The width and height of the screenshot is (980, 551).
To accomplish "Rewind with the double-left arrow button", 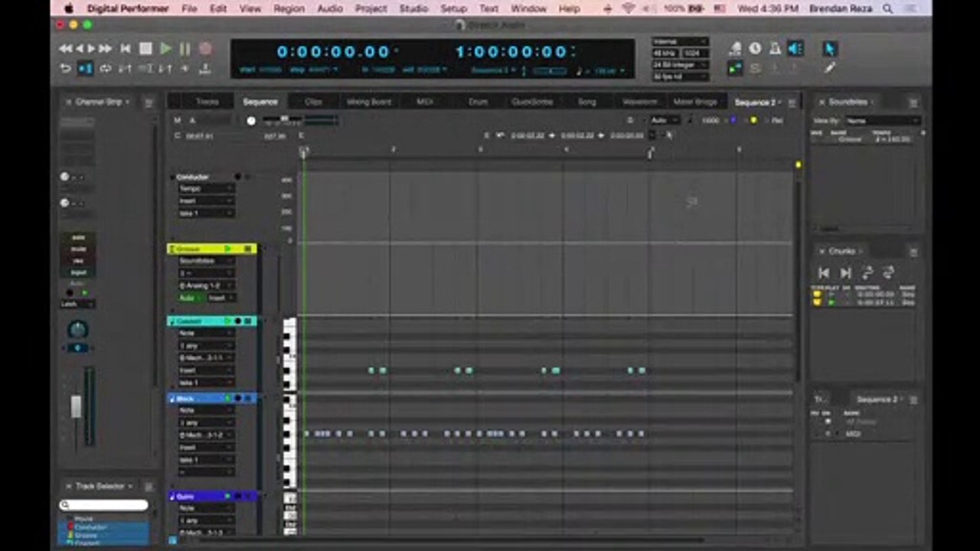I will (67, 49).
